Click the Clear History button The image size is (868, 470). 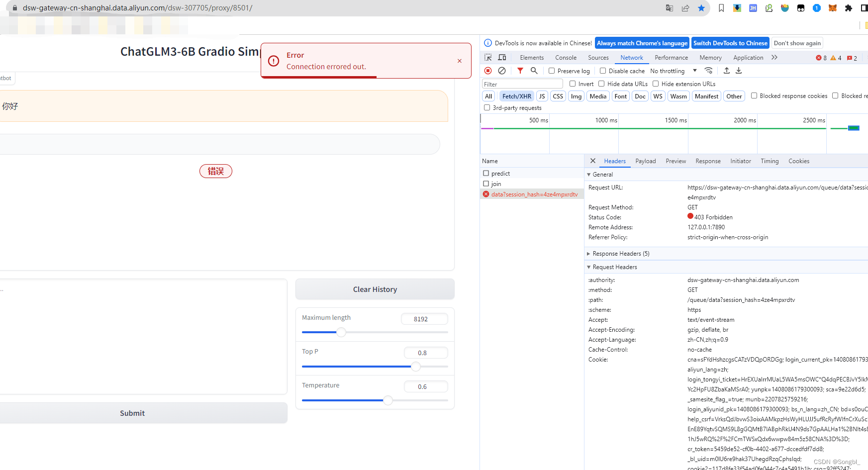(375, 289)
